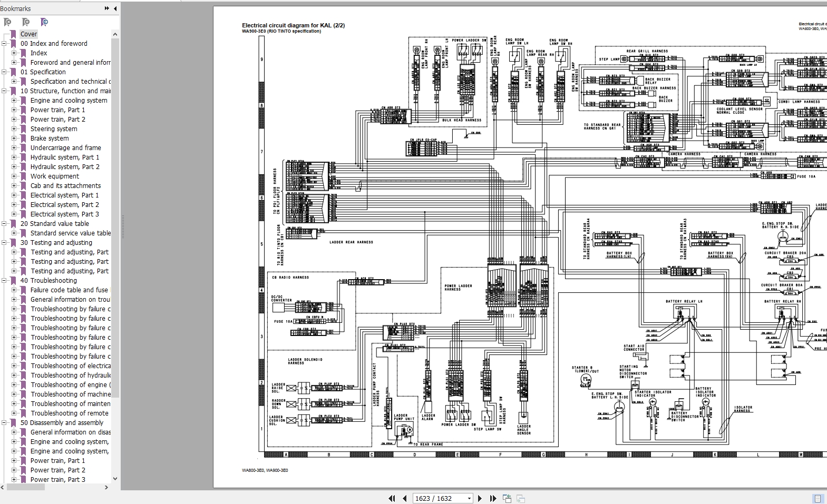Expand the Steering system node
Viewport: 827px width, 504px height.
[14, 129]
